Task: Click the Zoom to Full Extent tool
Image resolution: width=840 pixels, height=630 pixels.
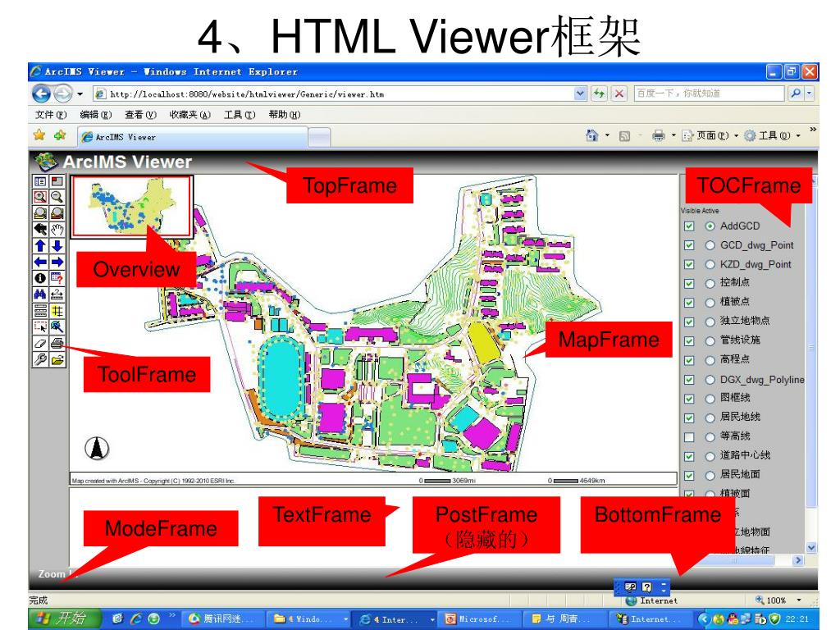Action: 40,213
